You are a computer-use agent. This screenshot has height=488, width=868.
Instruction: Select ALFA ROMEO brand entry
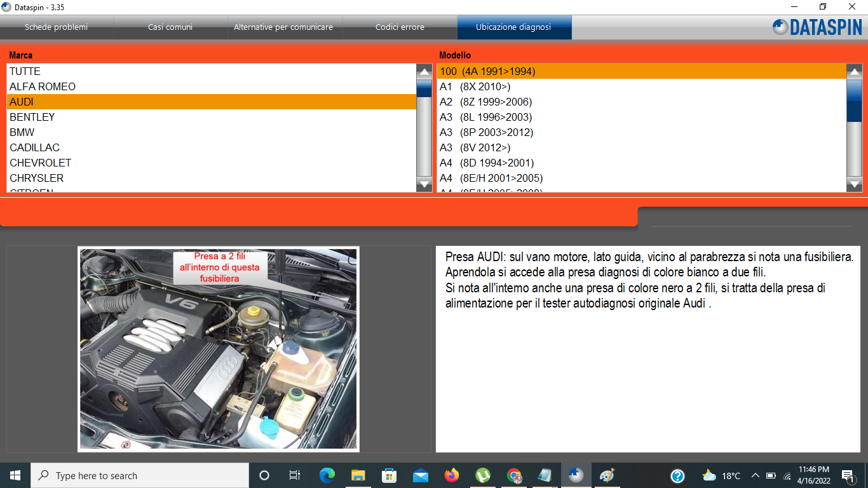(x=43, y=86)
